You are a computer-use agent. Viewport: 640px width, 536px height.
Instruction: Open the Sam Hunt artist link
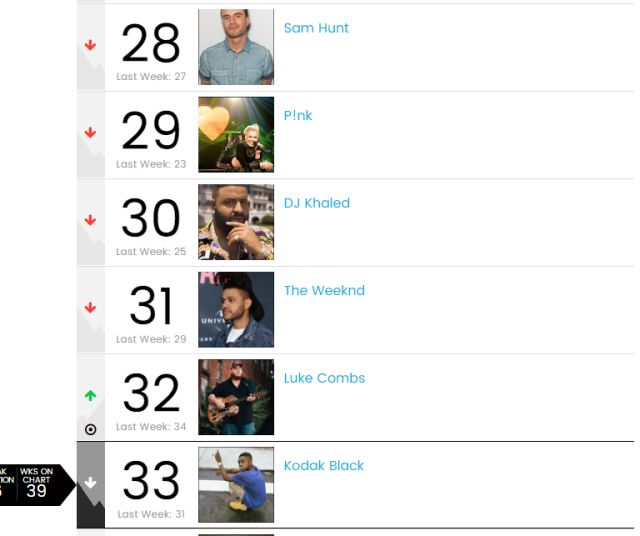tap(316, 28)
